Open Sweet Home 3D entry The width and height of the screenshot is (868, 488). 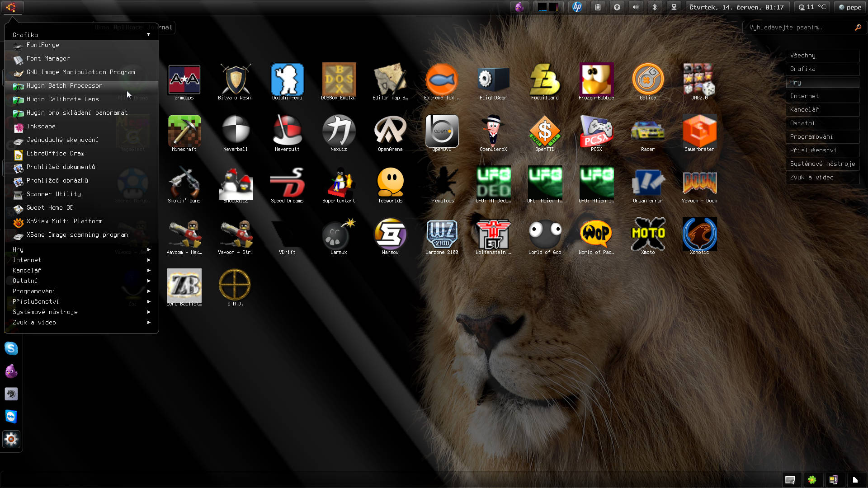click(x=81, y=208)
